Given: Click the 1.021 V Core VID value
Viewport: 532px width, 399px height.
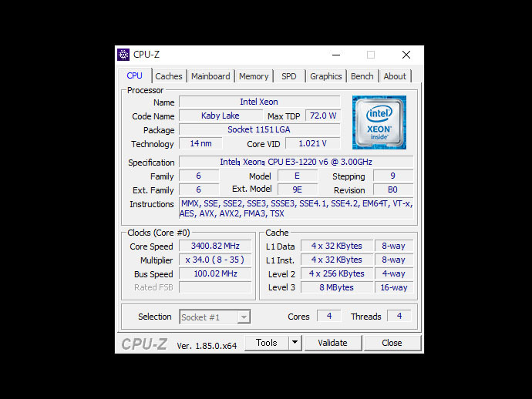Looking at the screenshot, I should [313, 143].
